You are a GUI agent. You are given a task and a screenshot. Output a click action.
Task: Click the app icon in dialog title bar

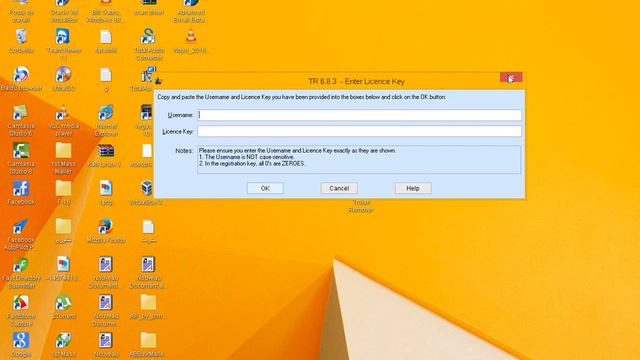159,81
